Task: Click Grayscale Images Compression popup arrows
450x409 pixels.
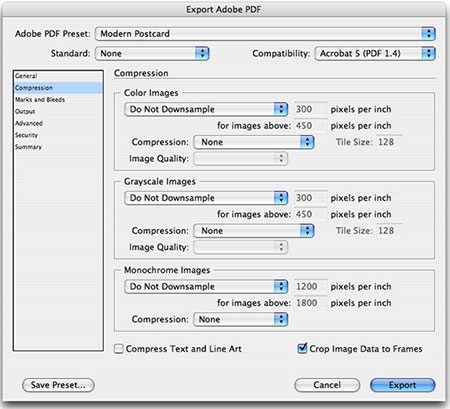Action: pos(307,231)
